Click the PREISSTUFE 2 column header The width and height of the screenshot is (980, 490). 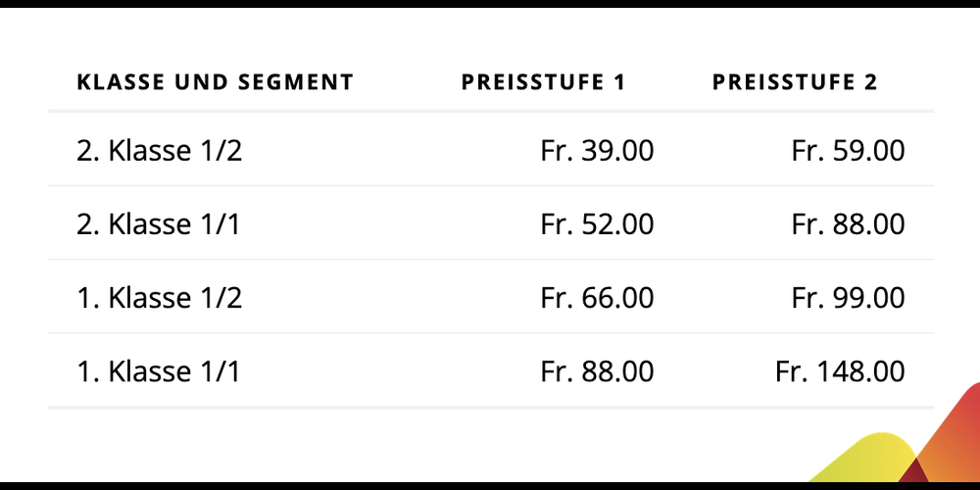(x=795, y=82)
